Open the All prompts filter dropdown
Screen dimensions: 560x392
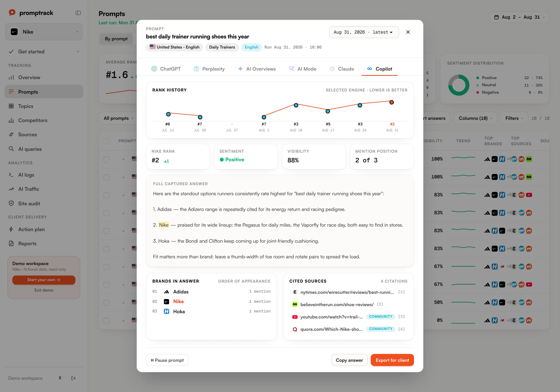[x=118, y=118]
